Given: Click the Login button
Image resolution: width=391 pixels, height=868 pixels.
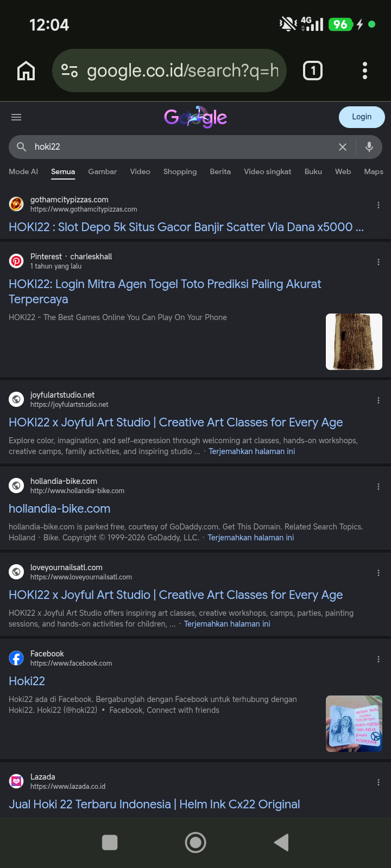Looking at the screenshot, I should click(362, 117).
